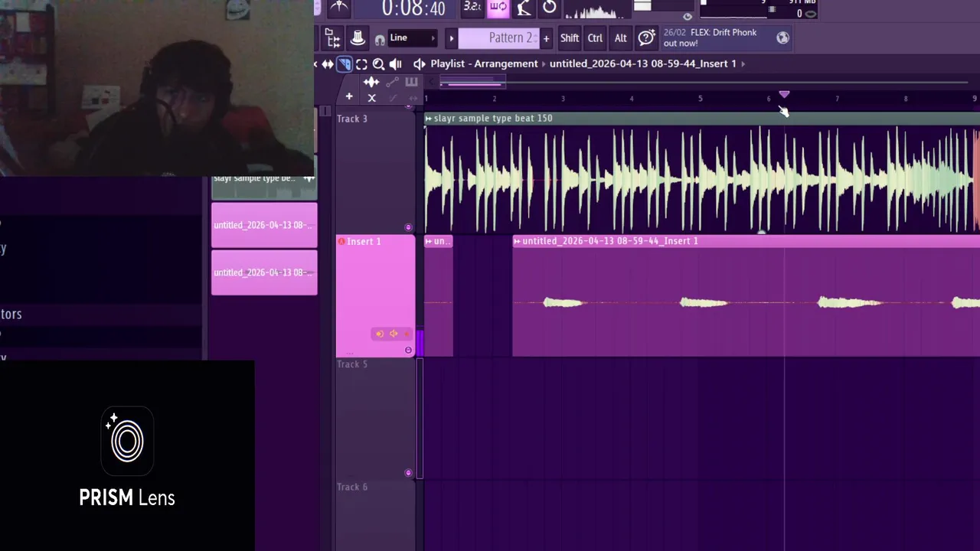
Task: Select the Track 3 header
Action: click(375, 172)
